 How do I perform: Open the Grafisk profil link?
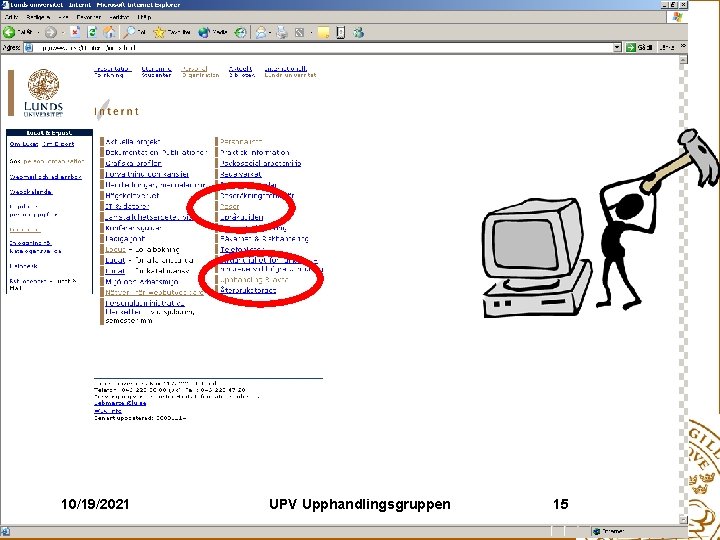[x=133, y=163]
